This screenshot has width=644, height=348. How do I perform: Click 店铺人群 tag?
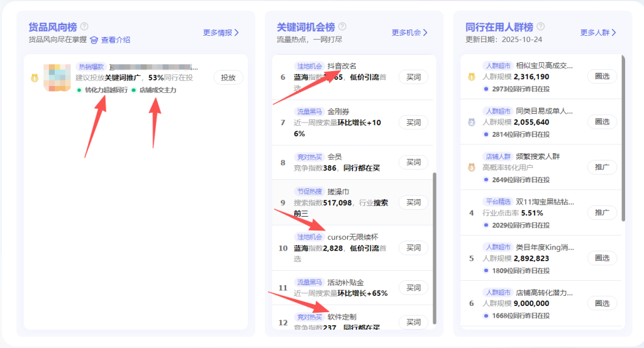coord(498,156)
